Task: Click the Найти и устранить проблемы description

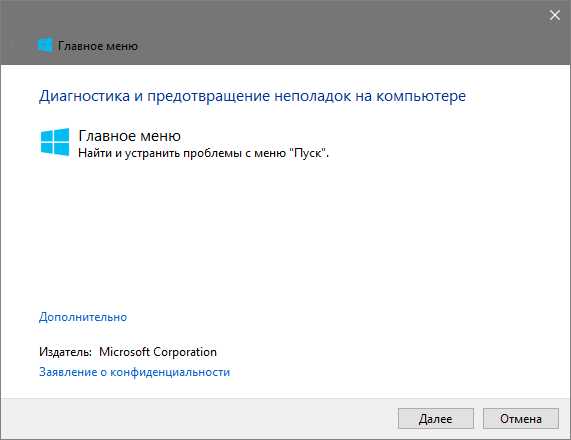Action: click(204, 153)
